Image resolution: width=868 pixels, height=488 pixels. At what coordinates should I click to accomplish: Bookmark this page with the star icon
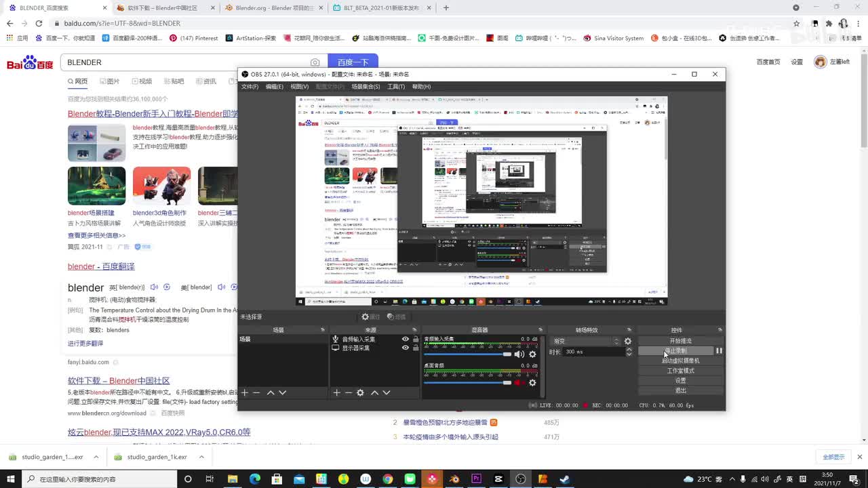click(796, 23)
